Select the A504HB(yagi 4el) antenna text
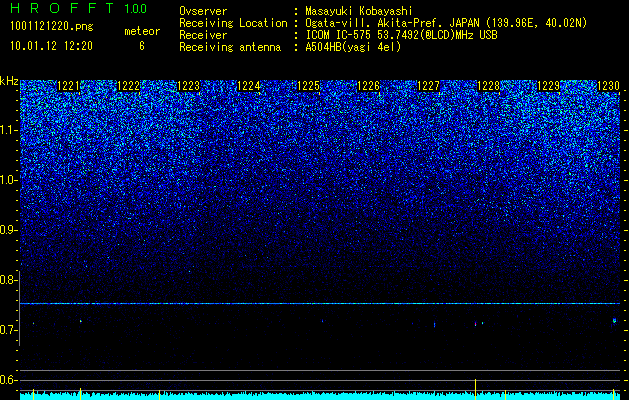This screenshot has height=400, width=629. 353,47
